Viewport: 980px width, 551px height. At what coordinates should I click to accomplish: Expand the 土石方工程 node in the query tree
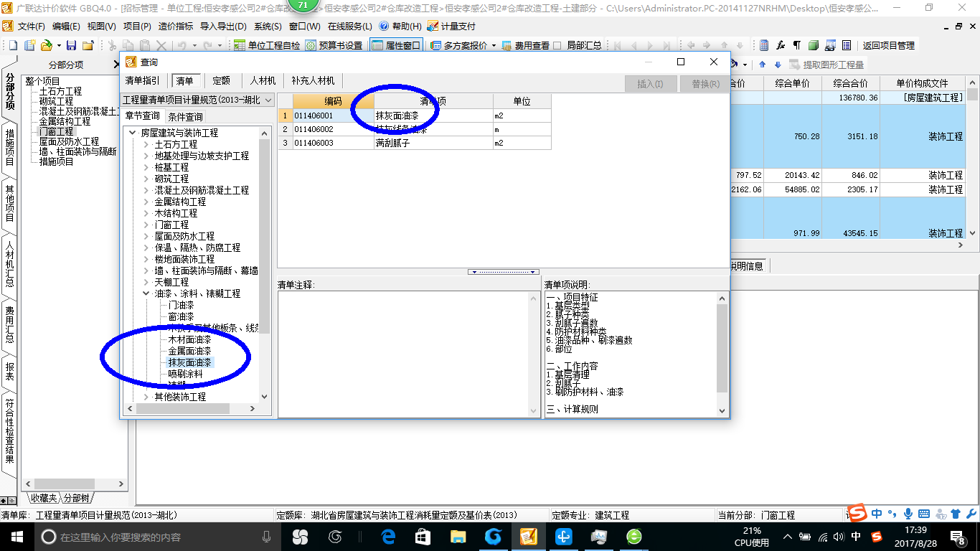pyautogui.click(x=146, y=144)
